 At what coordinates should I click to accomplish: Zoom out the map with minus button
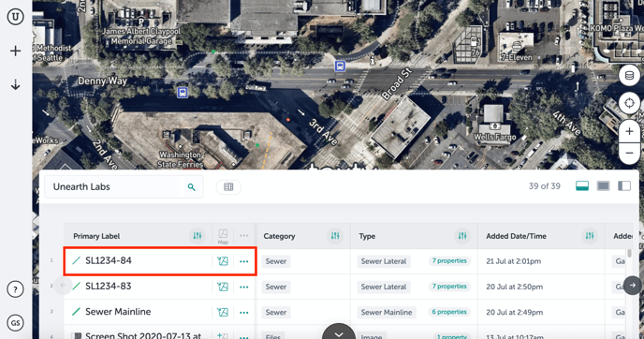tap(629, 154)
